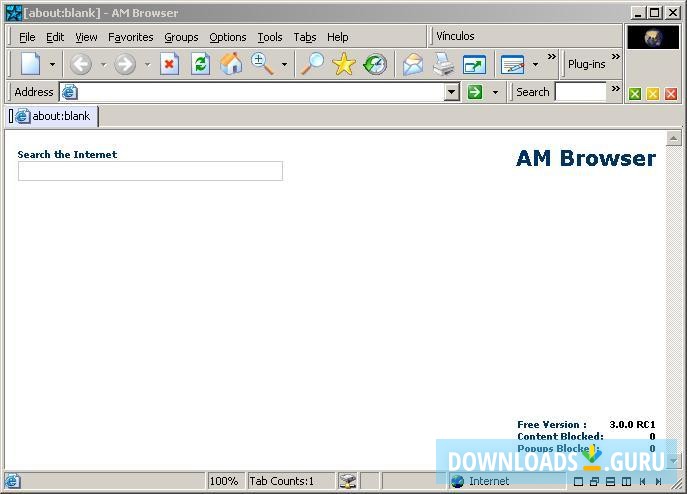This screenshot has height=494, width=687.
Task: Open Favorites with the yellow star icon
Action: point(344,64)
